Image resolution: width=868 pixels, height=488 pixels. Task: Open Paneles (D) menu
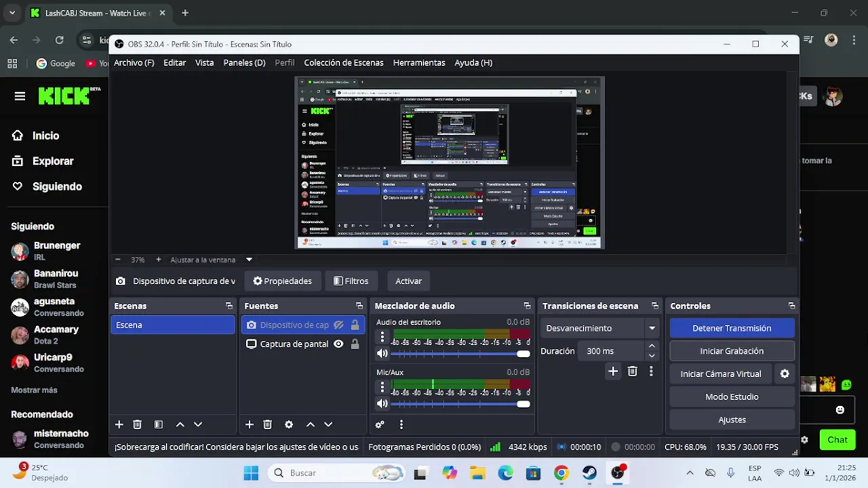[244, 62]
